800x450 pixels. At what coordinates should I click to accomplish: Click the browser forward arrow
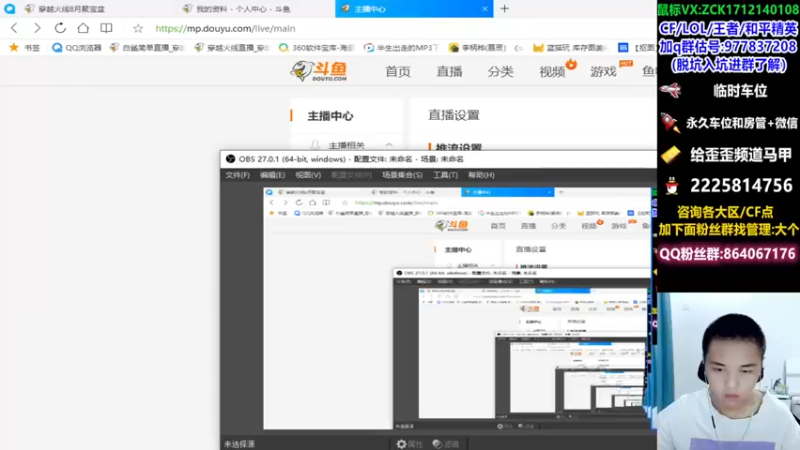[x=37, y=28]
